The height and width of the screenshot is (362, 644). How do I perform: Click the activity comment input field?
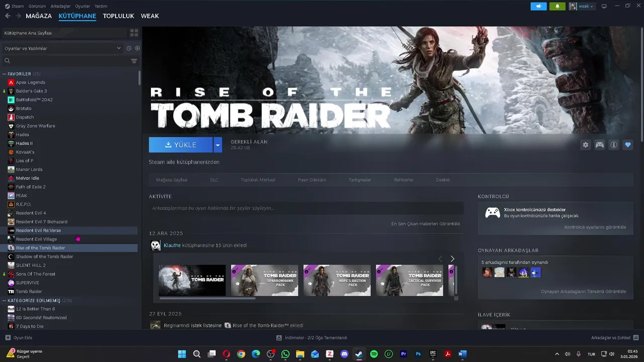[306, 208]
